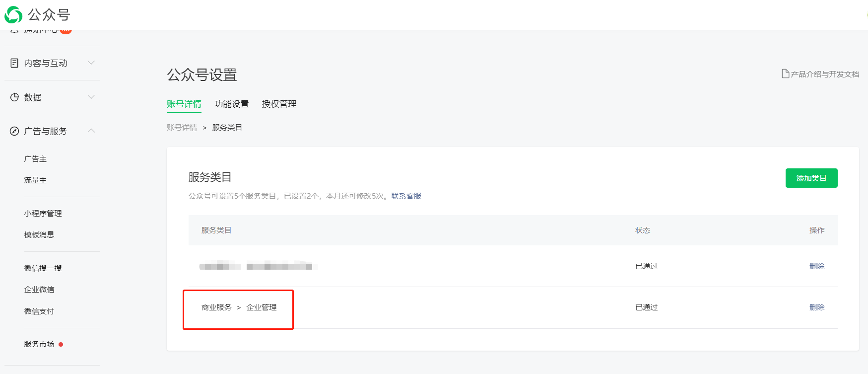The image size is (868, 374).
Task: Open 企业微信 in the sidebar
Action: pos(39,290)
